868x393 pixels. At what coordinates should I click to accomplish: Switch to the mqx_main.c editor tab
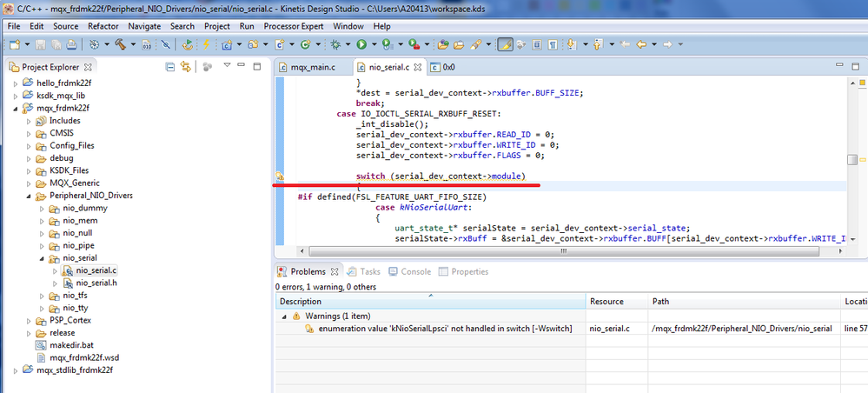pyautogui.click(x=313, y=68)
